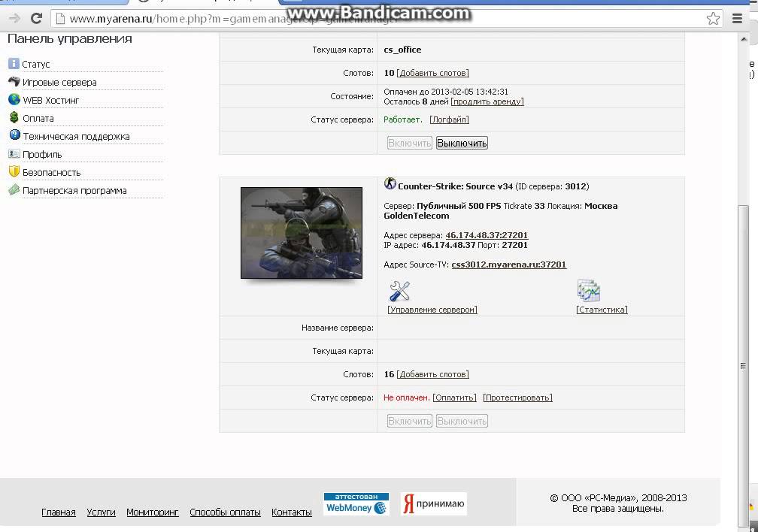
Task: Open the Услуги footer link
Action: 101,512
